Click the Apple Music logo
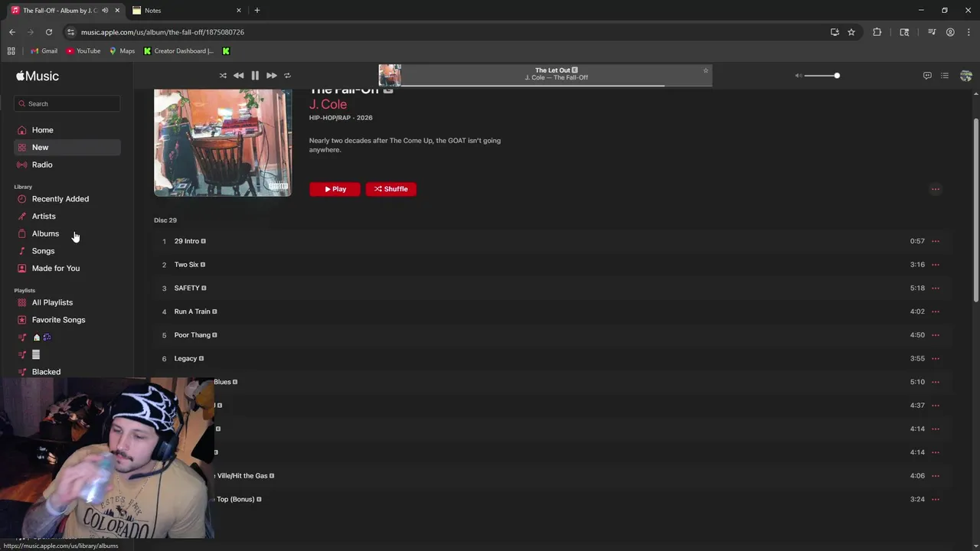This screenshot has height=551, width=980. [x=38, y=76]
